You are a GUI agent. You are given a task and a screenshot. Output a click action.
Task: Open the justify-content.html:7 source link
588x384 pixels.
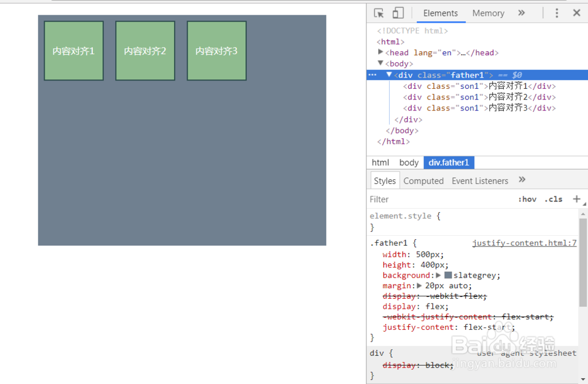pos(524,243)
